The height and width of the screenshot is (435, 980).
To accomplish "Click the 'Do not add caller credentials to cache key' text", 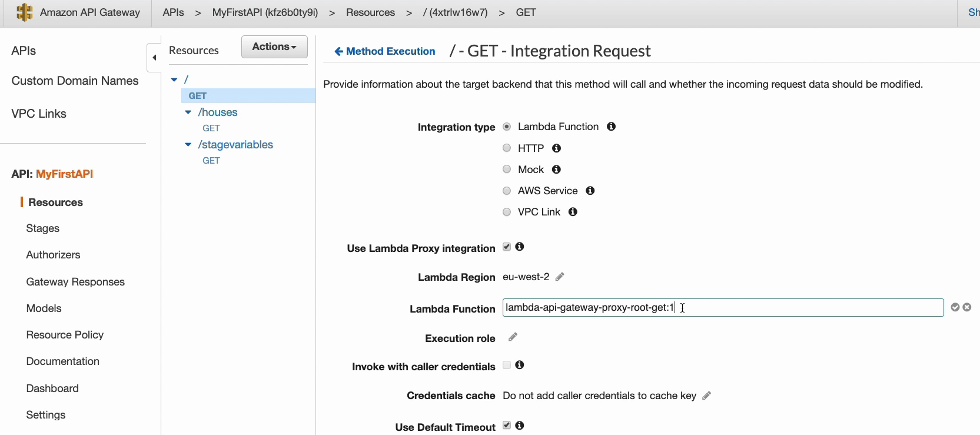I will coord(599,396).
